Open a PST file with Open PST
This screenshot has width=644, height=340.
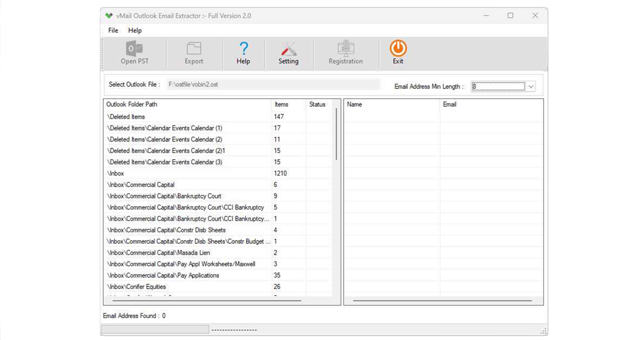[x=134, y=53]
